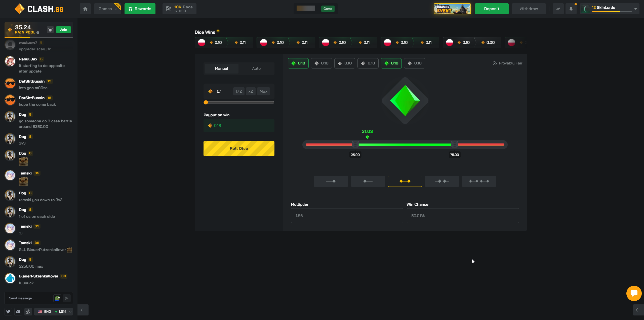Click the 10K Race timer icon
The width and height of the screenshot is (644, 320).
click(168, 8)
